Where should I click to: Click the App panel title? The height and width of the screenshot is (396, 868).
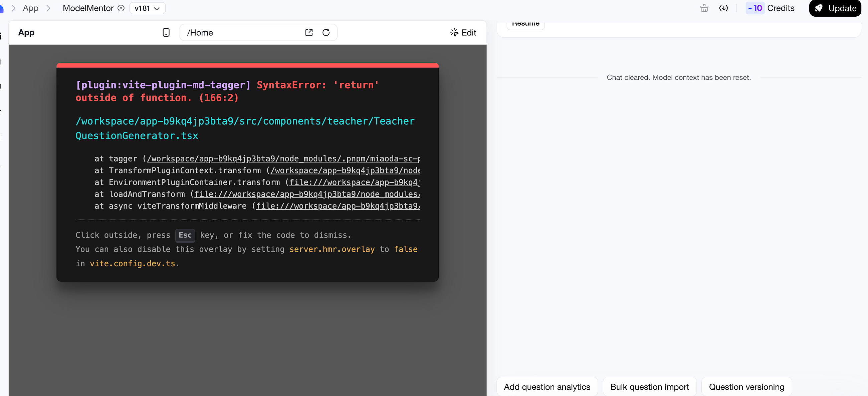[26, 32]
